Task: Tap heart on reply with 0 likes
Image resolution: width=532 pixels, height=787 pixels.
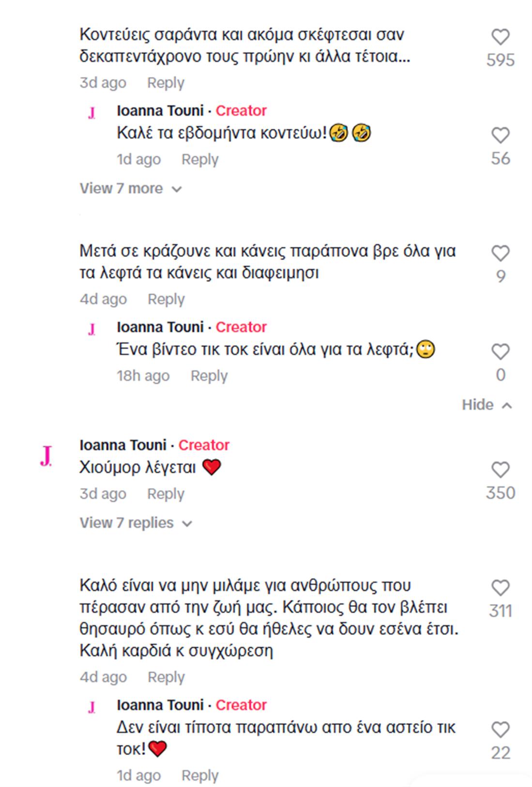Action: click(501, 352)
